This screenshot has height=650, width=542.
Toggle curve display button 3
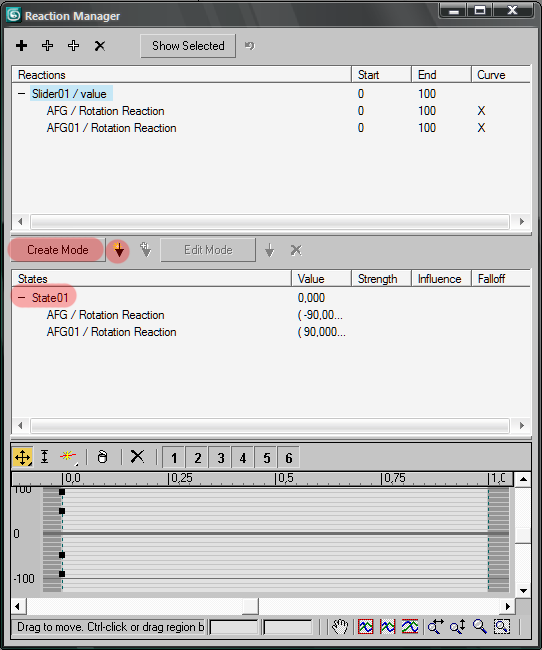pos(221,458)
